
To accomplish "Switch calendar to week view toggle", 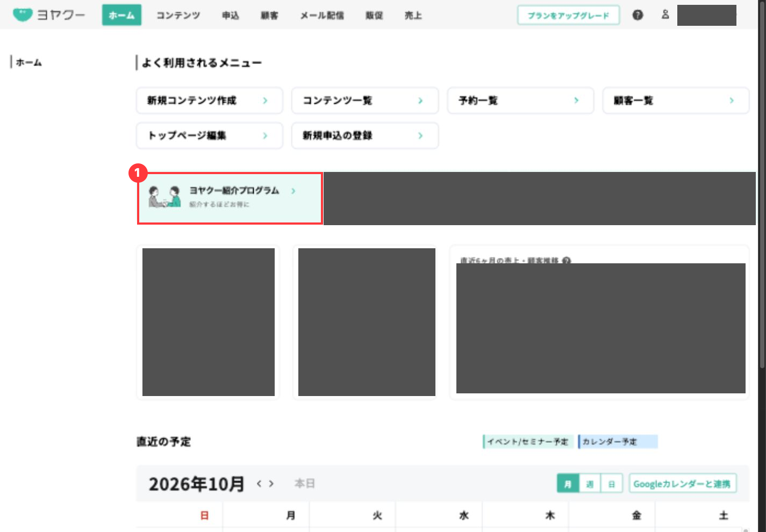I will click(x=590, y=484).
